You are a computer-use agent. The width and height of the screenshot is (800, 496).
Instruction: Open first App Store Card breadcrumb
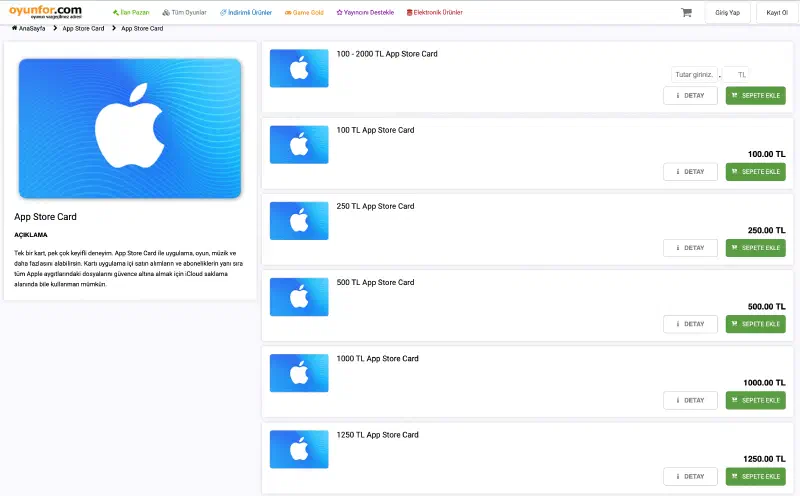click(x=83, y=29)
